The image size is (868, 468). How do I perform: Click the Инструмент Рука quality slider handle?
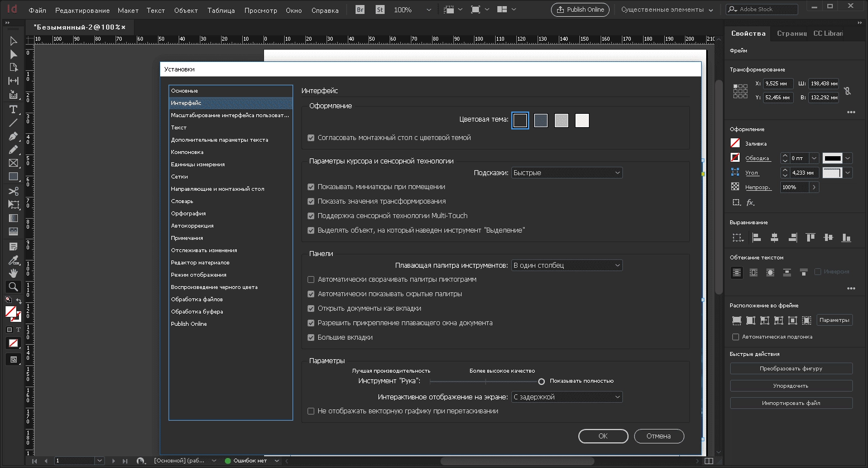coord(541,382)
